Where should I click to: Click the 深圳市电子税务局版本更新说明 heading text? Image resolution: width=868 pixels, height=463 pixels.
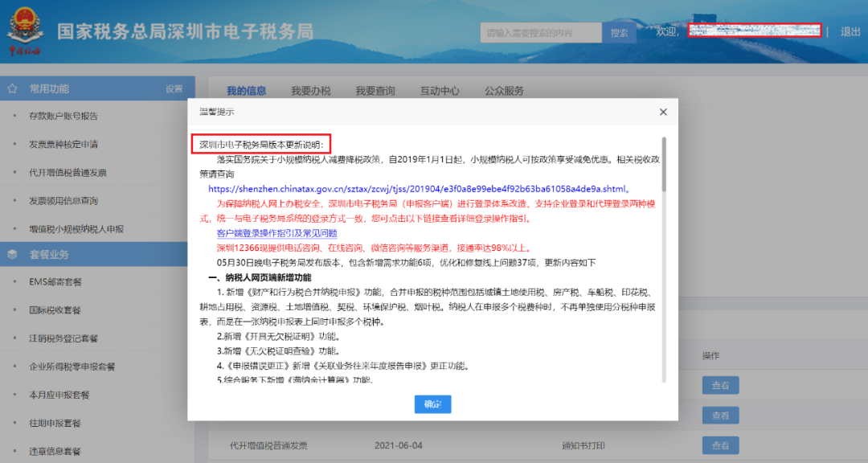(261, 145)
